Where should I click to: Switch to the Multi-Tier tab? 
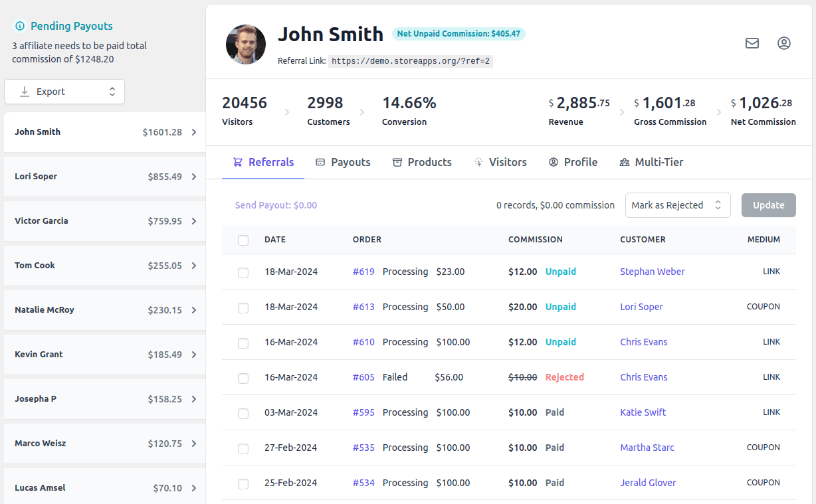click(x=651, y=162)
